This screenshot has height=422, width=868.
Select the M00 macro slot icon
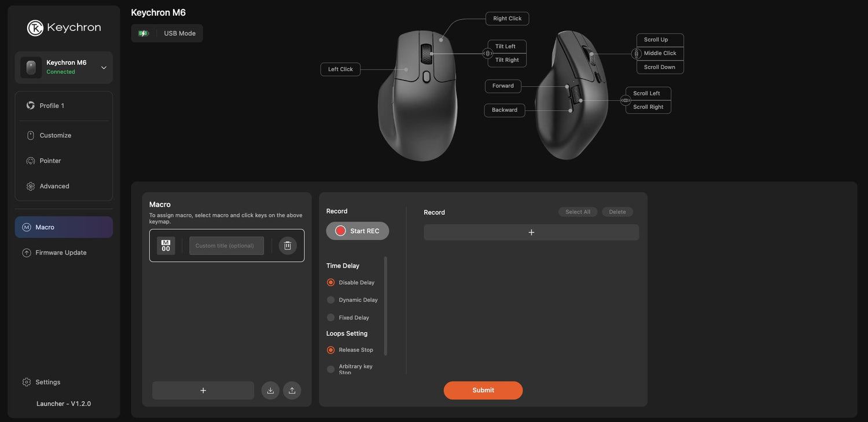coord(166,245)
